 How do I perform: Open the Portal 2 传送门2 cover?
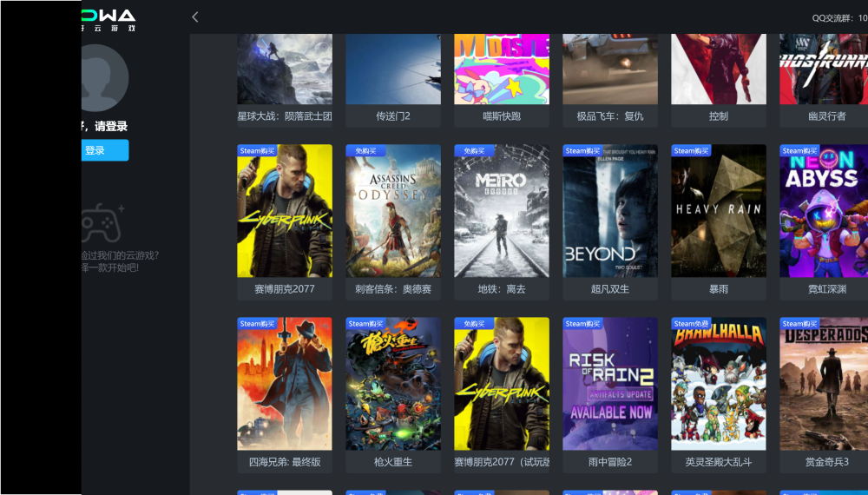click(393, 69)
